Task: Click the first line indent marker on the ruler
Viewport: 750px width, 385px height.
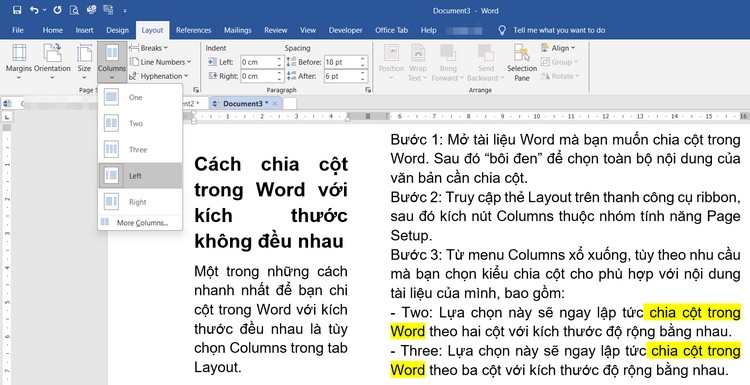Action: click(x=194, y=114)
